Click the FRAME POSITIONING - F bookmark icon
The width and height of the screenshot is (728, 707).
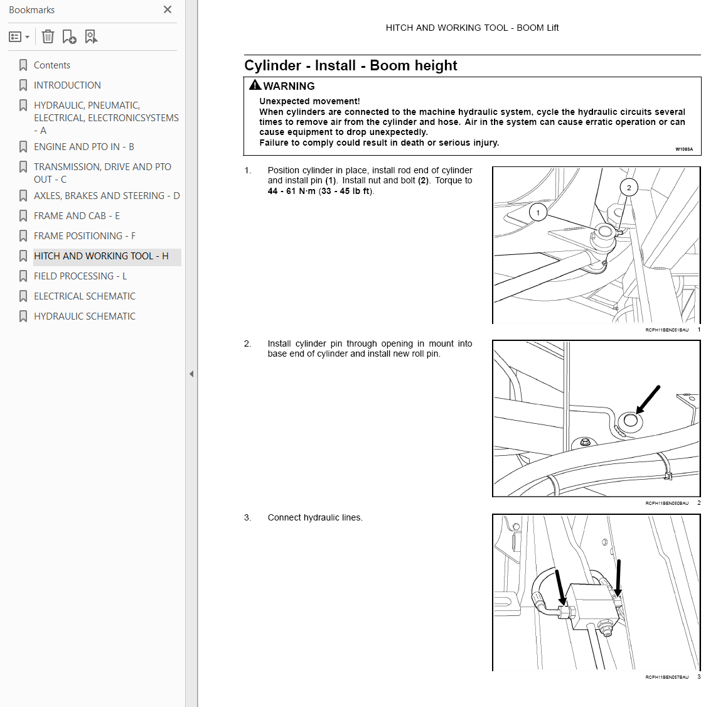pos(23,236)
